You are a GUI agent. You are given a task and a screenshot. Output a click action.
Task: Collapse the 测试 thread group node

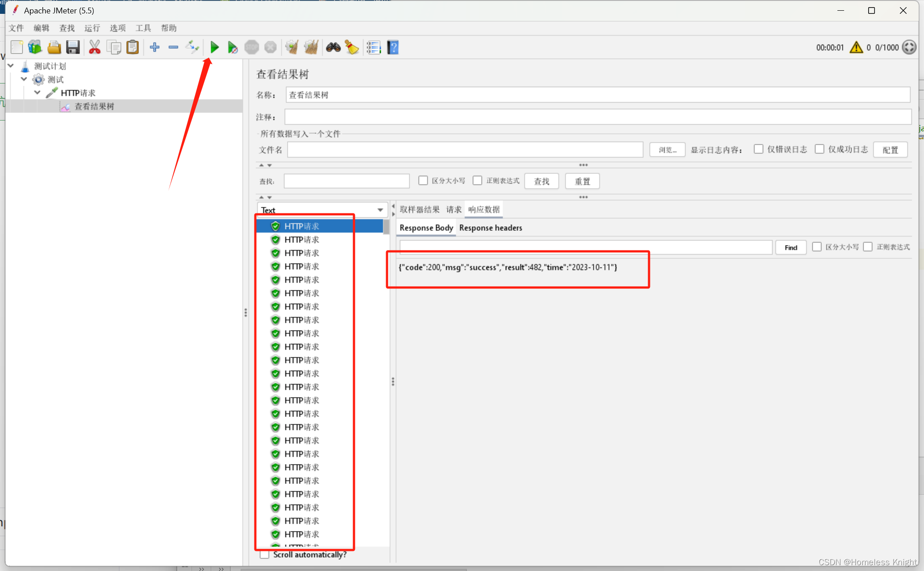click(x=24, y=79)
